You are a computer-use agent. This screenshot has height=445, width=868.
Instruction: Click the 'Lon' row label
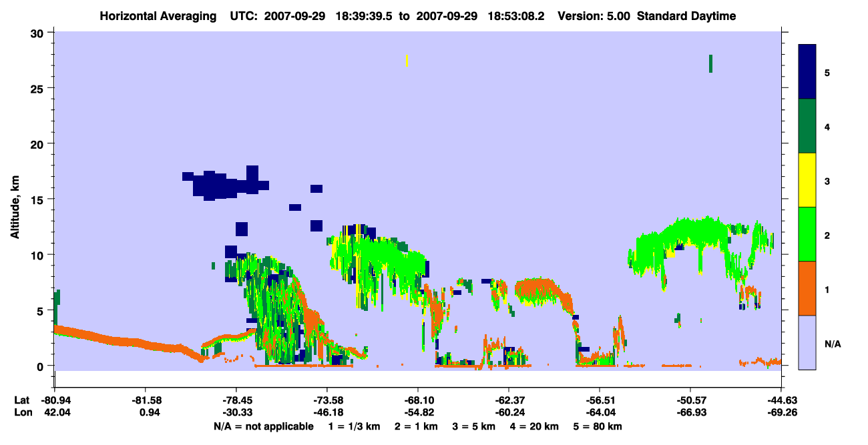click(22, 412)
